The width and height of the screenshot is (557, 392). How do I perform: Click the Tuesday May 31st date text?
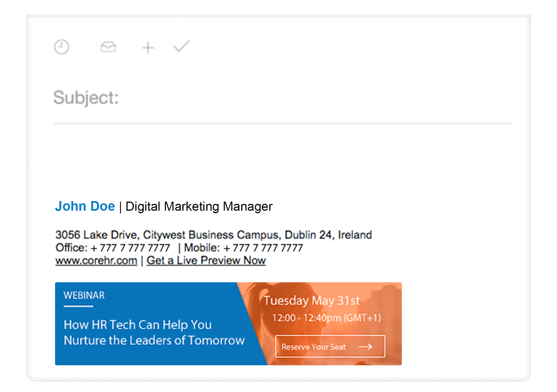[x=312, y=300]
